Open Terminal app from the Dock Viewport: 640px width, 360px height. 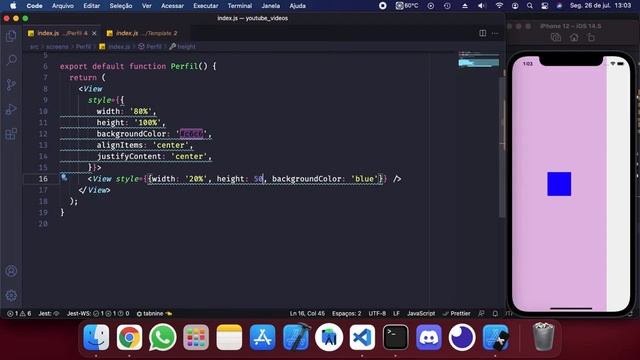point(395,338)
